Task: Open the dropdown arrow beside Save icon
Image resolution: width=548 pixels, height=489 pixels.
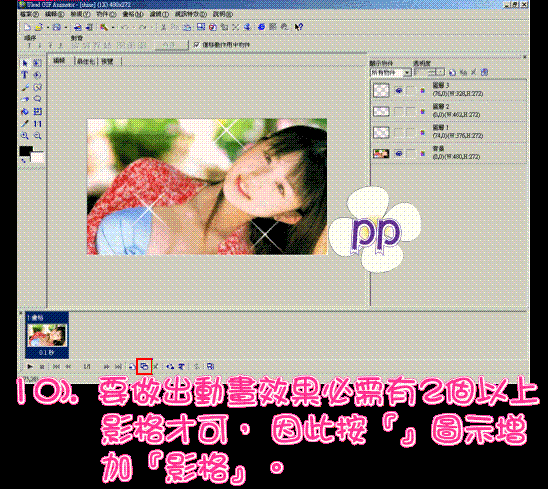Action: tap(66, 27)
